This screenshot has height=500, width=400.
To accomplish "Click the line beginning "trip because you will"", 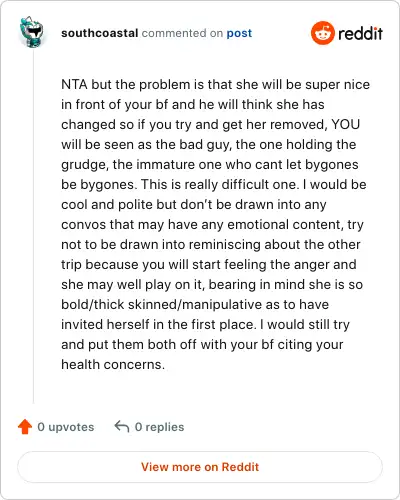I will click(209, 265).
